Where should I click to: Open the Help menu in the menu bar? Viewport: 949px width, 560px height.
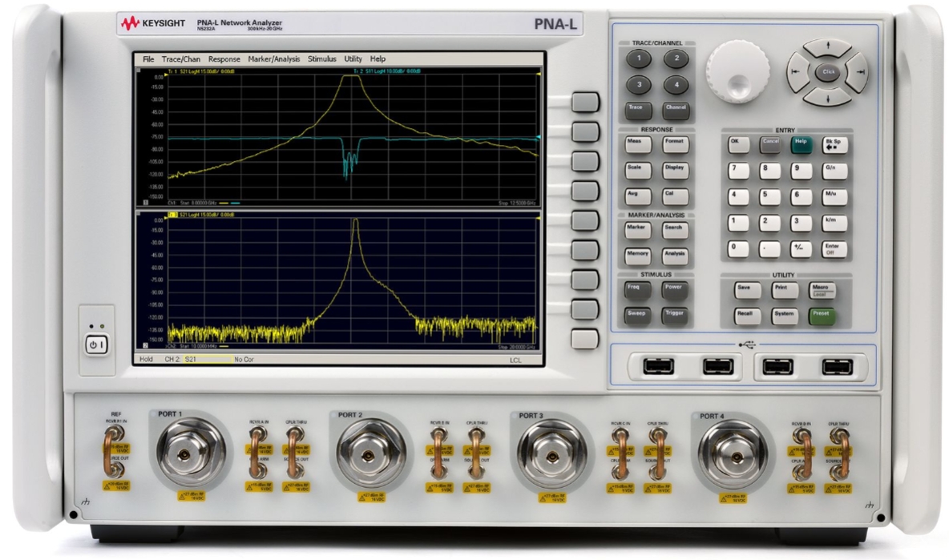pyautogui.click(x=378, y=58)
